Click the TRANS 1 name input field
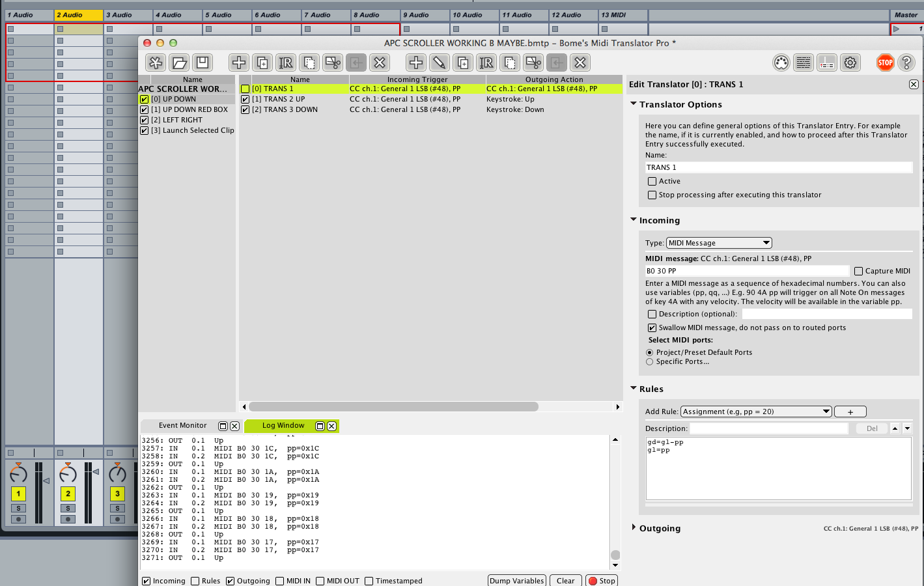The width and height of the screenshot is (924, 586). 779,167
